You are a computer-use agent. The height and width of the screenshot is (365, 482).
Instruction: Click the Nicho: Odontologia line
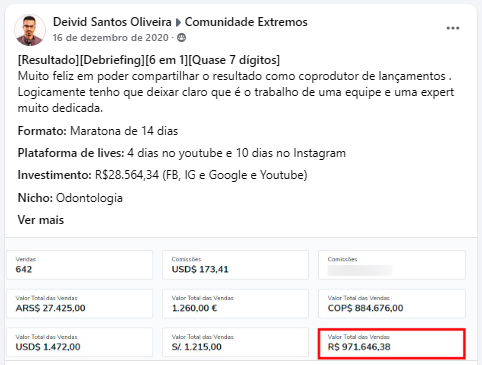70,198
